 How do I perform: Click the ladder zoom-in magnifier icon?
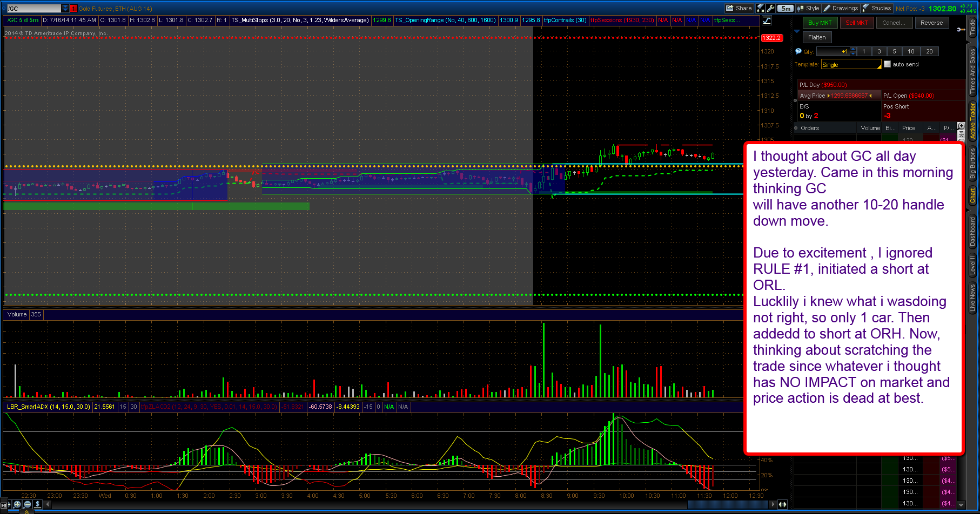point(961,126)
